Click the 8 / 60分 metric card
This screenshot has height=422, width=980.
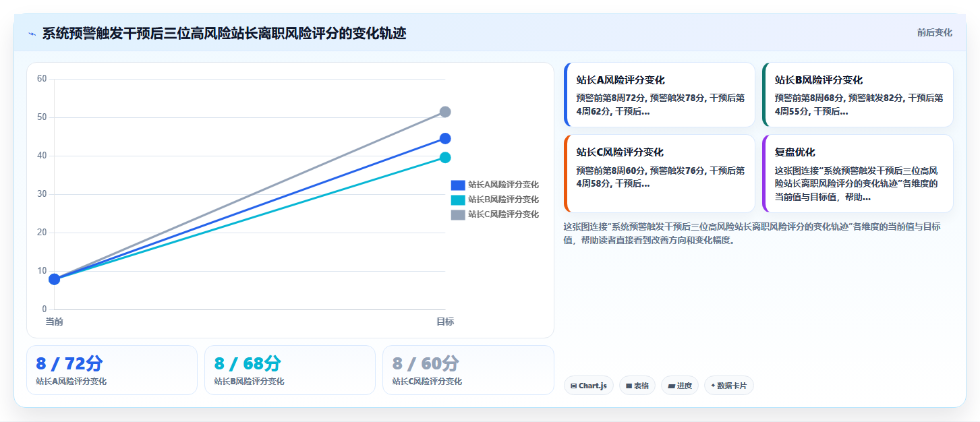468,370
